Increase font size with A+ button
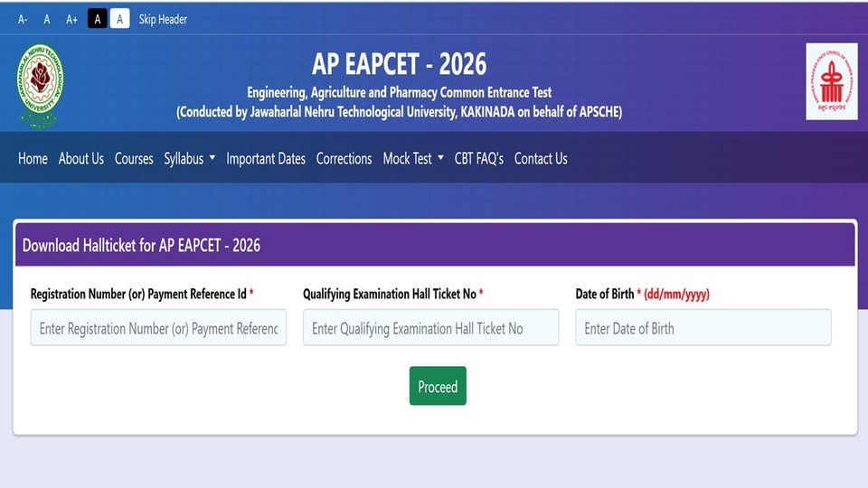The width and height of the screenshot is (868, 488). tap(72, 19)
